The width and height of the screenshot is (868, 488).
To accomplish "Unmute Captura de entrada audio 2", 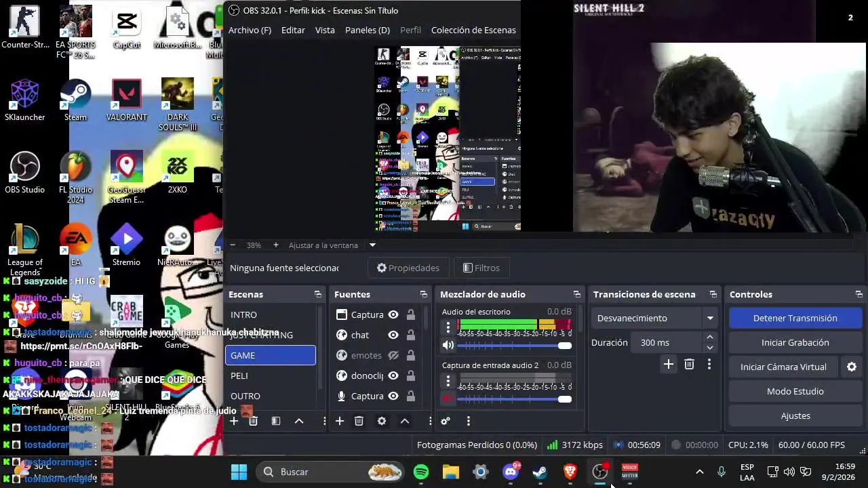I will coord(448,399).
